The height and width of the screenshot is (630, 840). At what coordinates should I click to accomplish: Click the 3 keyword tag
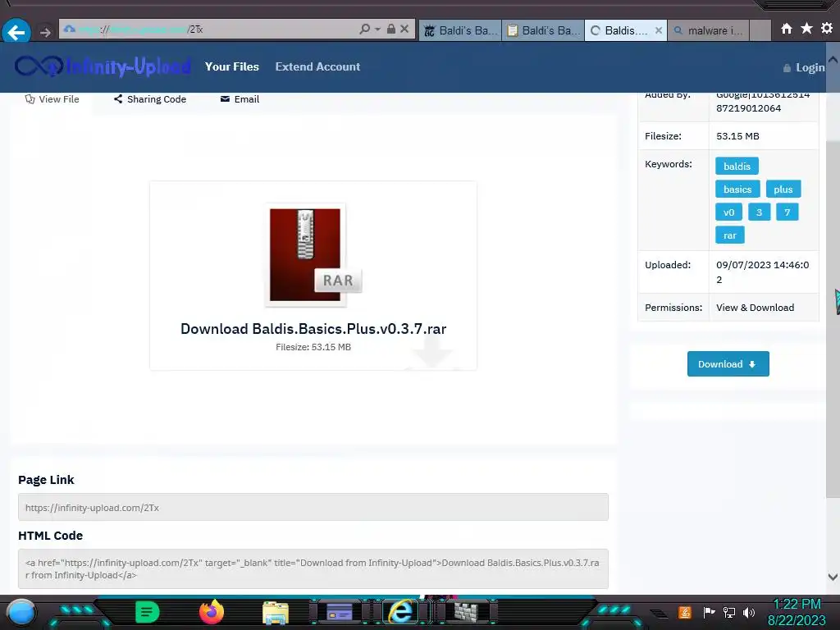[759, 212]
